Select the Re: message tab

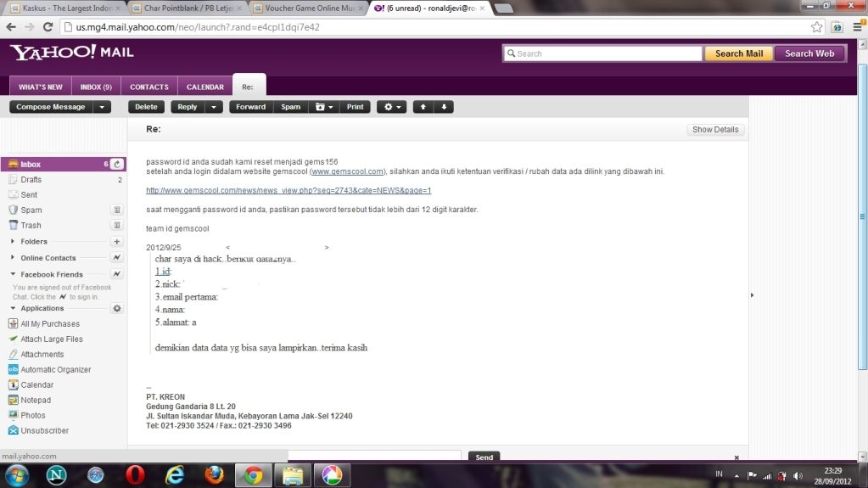[249, 86]
